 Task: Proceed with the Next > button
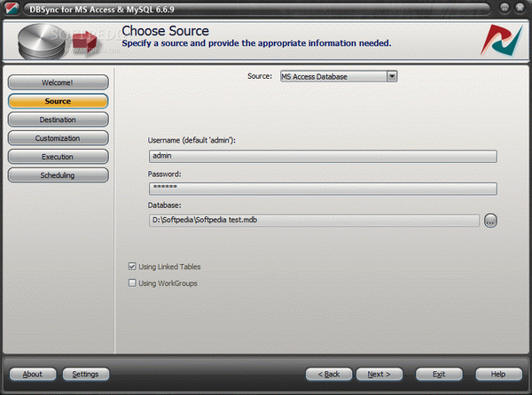[379, 374]
